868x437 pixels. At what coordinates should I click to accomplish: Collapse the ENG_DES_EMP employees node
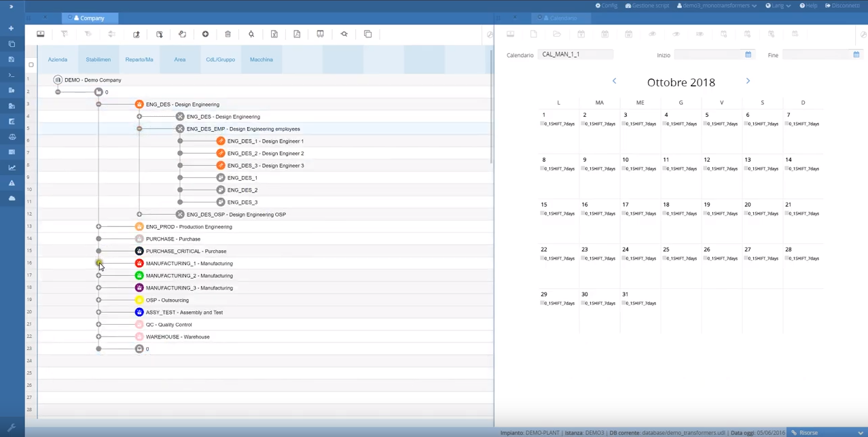(x=139, y=129)
